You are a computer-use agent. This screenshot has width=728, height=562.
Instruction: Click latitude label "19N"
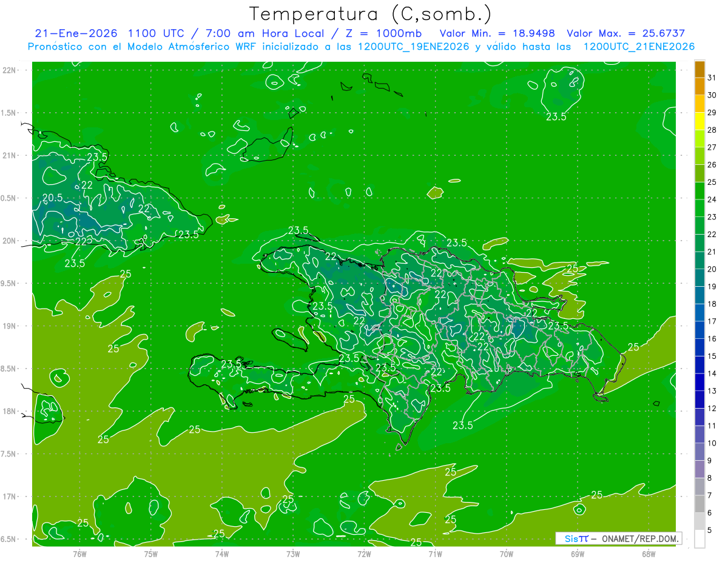10,326
